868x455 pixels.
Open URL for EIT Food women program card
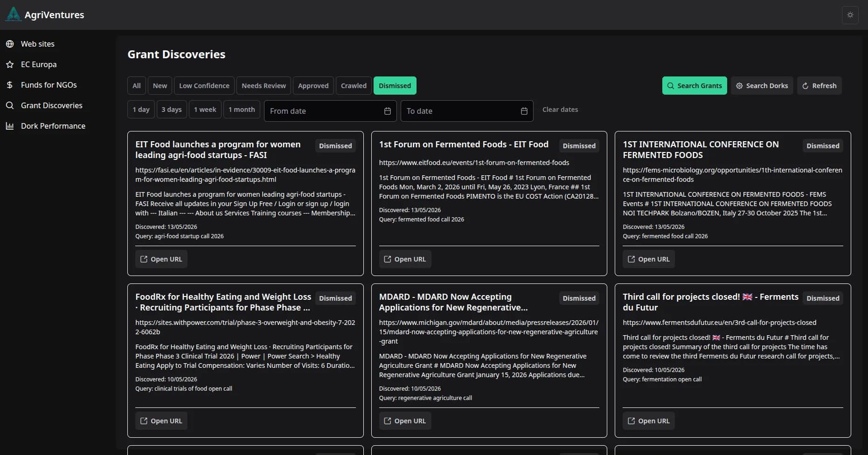161,259
